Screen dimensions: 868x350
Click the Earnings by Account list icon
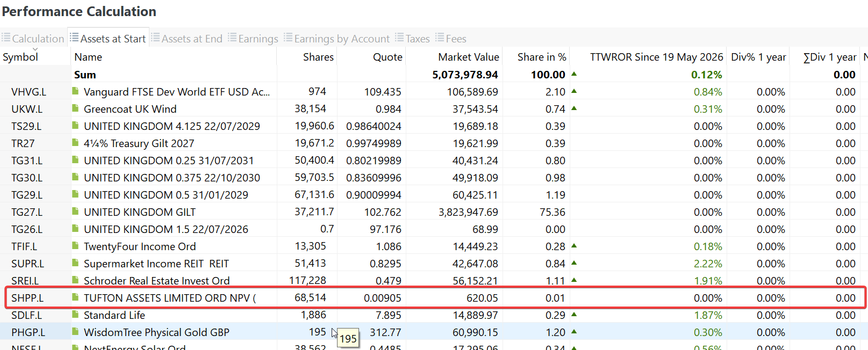tap(288, 38)
